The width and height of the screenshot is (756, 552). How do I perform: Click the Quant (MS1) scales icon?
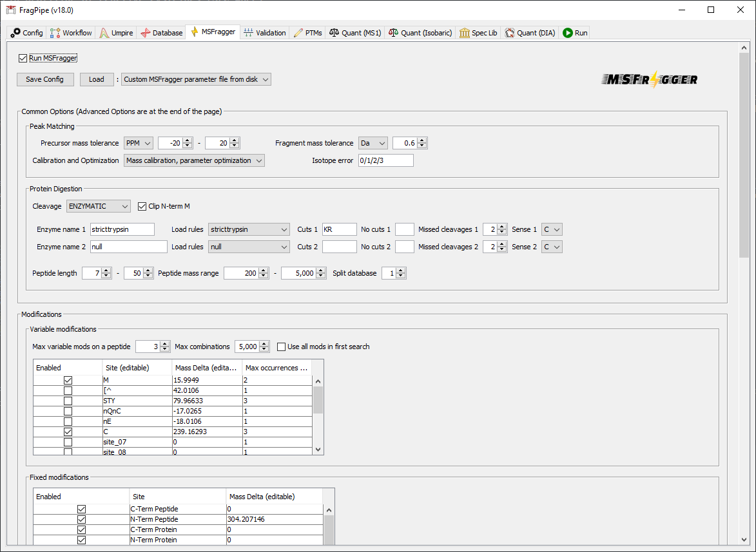click(x=334, y=33)
